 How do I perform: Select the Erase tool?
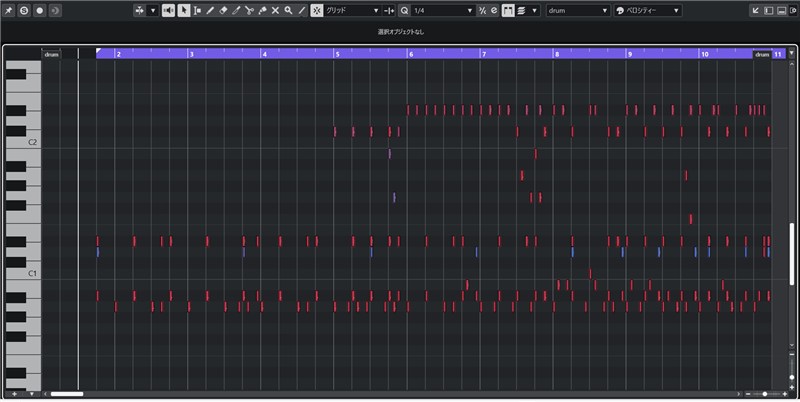pos(223,10)
